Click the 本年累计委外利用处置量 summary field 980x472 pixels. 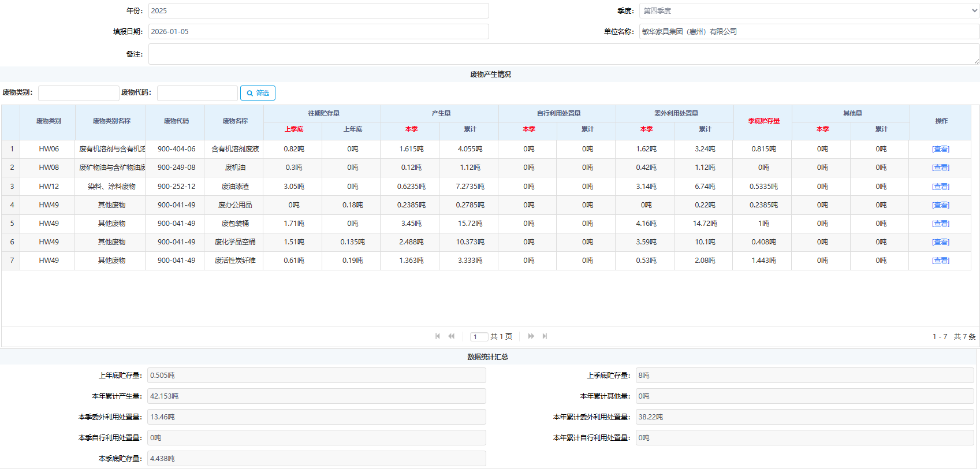(805, 417)
